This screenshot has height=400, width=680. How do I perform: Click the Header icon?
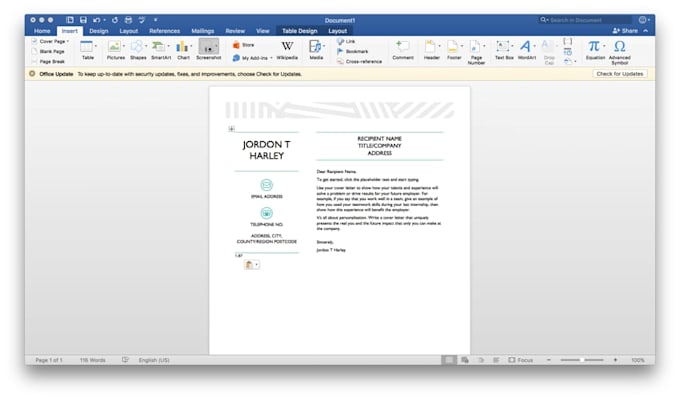(x=430, y=46)
